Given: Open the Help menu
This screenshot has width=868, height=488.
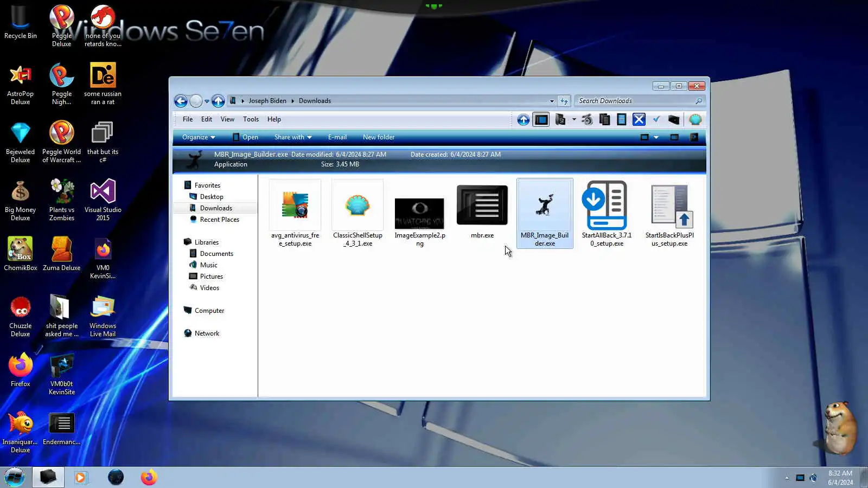Looking at the screenshot, I should (x=274, y=119).
